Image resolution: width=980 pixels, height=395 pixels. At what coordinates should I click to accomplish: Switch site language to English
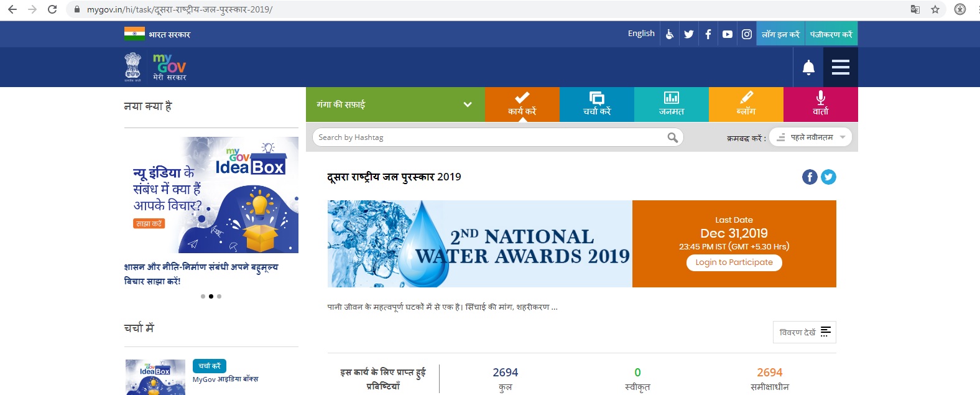tap(641, 34)
